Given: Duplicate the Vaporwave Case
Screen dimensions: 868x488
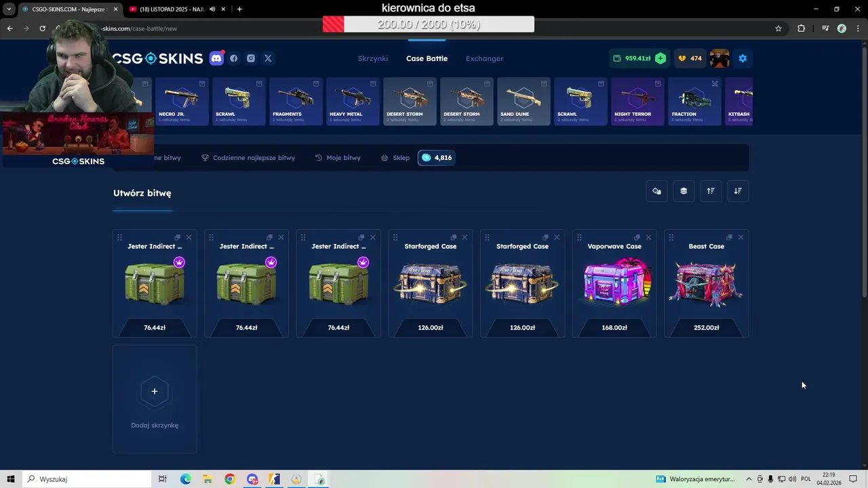Looking at the screenshot, I should pos(637,237).
